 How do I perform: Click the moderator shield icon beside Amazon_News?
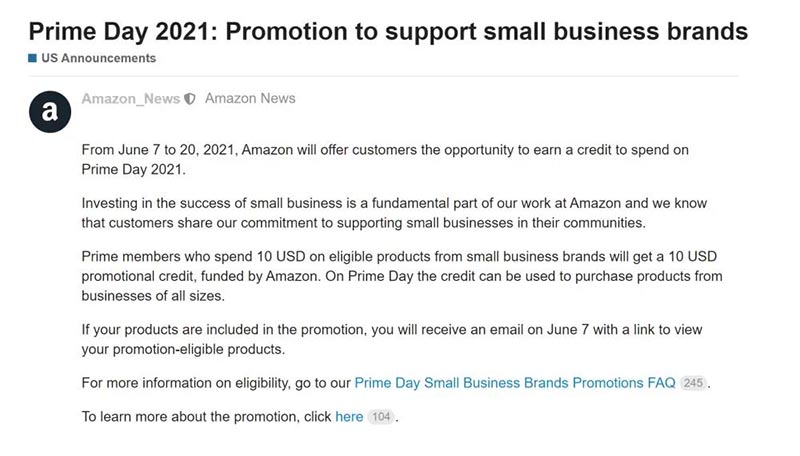(x=191, y=99)
